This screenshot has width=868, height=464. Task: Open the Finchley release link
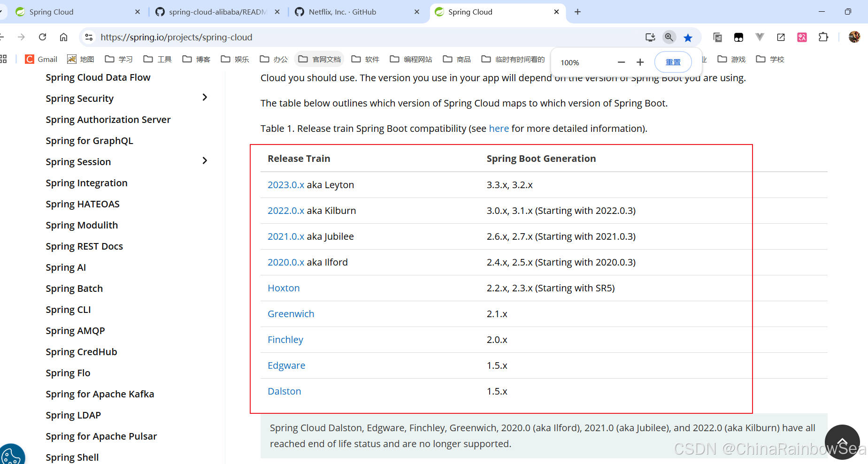(x=285, y=340)
